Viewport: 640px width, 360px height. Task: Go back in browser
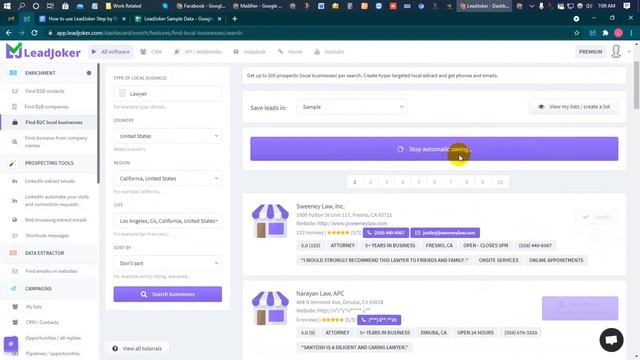click(9, 33)
